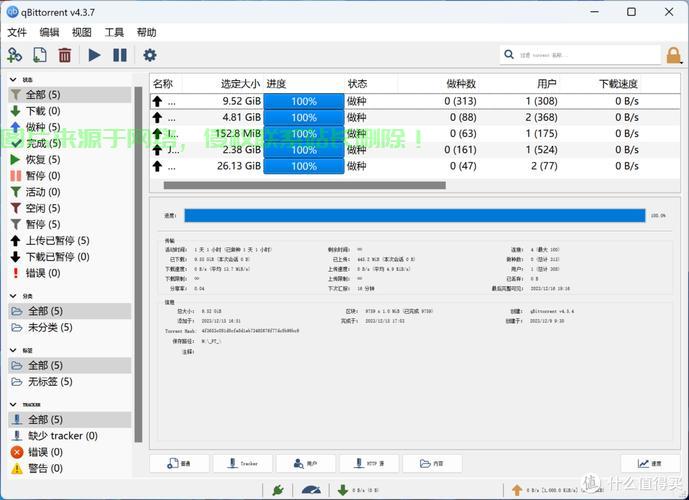The image size is (689, 500).
Task: Open the 用户 peers tab
Action: pyautogui.click(x=306, y=464)
